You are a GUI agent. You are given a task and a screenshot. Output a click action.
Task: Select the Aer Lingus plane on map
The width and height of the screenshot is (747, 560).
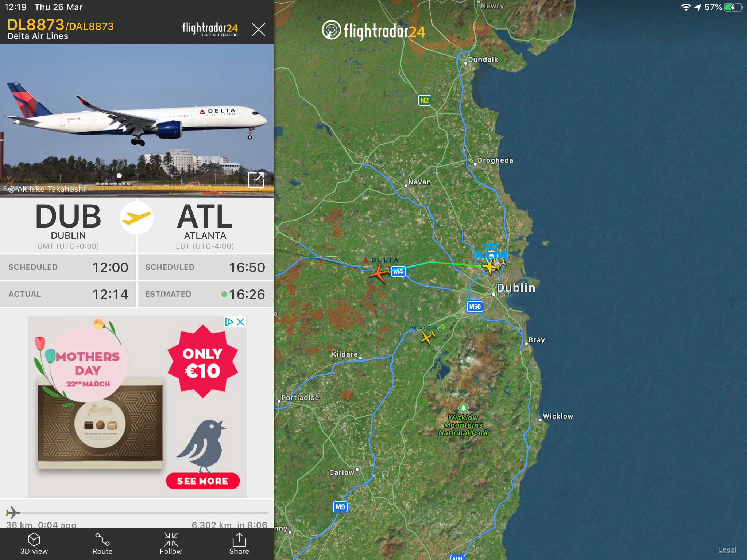coord(427,337)
